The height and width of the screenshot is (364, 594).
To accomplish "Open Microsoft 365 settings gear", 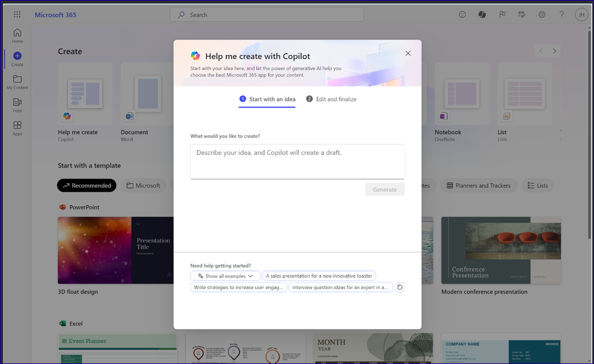I will (542, 14).
